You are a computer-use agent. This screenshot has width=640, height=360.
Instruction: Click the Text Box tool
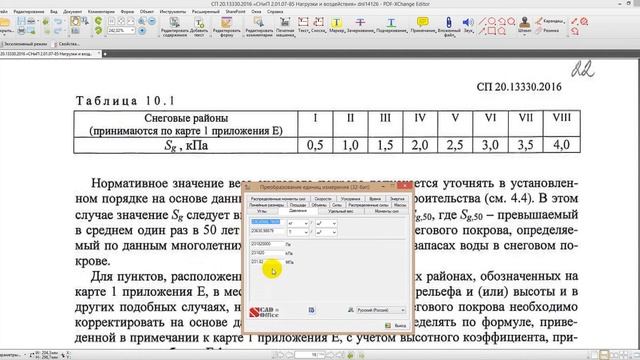[x=303, y=24]
